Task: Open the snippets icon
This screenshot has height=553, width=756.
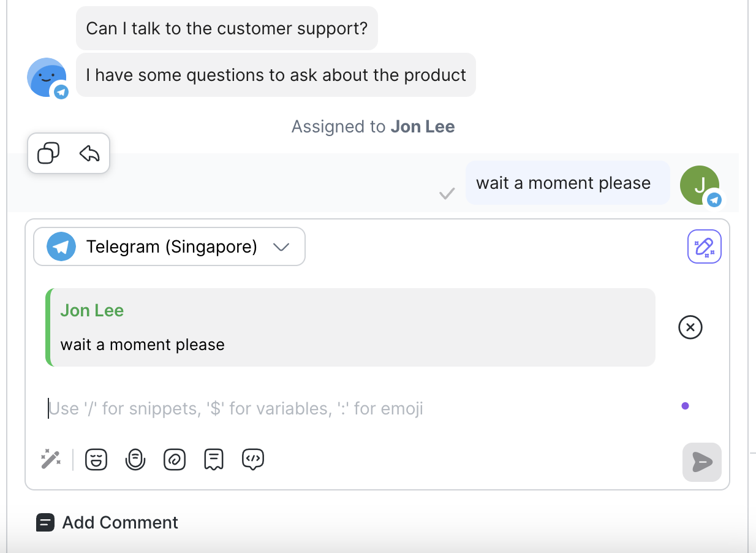Action: (214, 459)
